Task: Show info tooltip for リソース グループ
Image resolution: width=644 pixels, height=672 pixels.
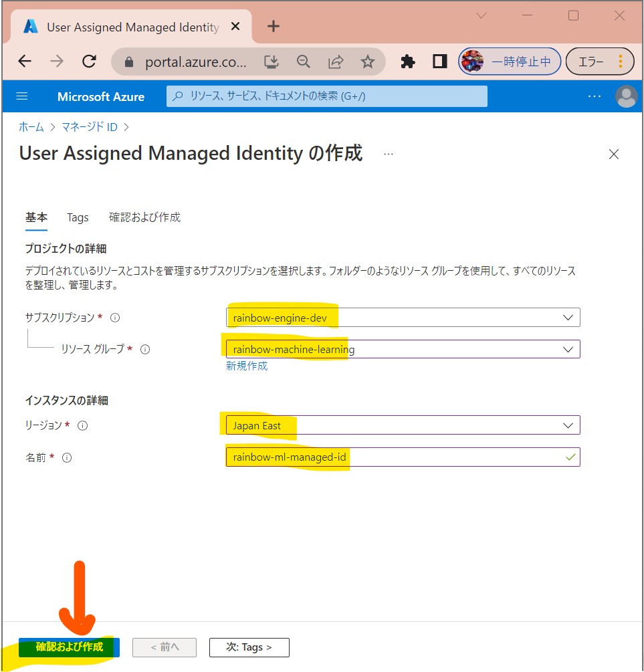Action: pyautogui.click(x=145, y=349)
